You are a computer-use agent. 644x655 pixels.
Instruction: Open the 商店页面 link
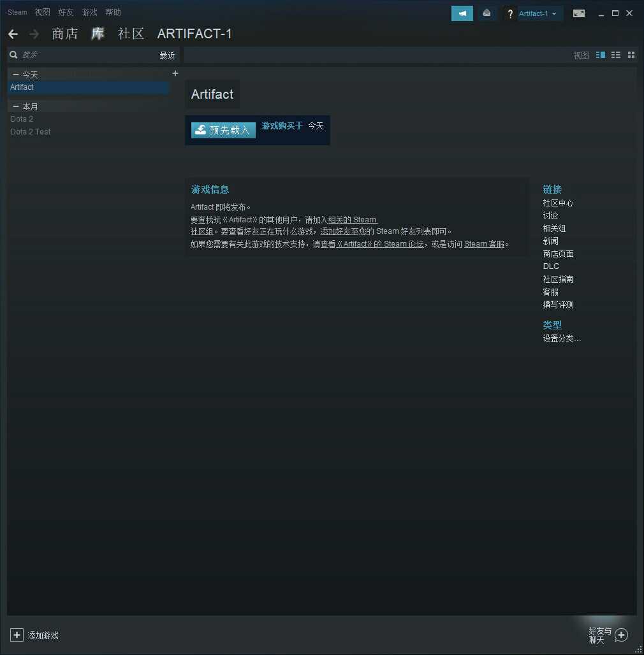point(558,254)
